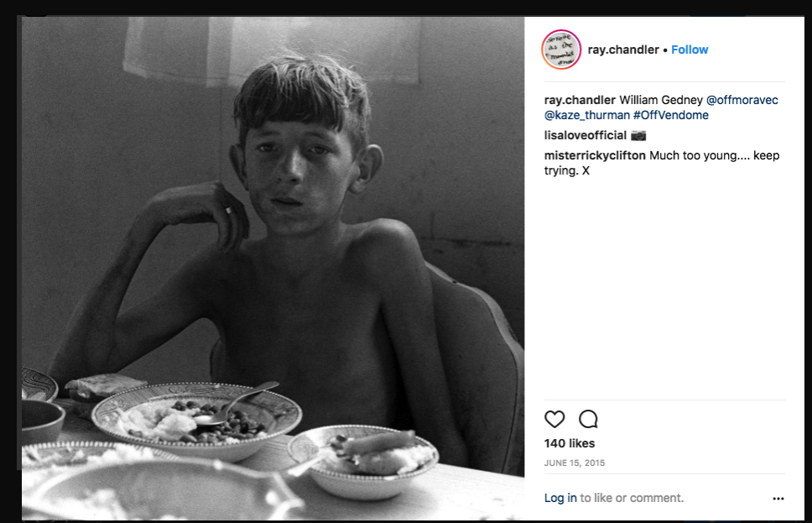Visit the @offmoravec mention
Viewport: 812px width, 523px height.
point(742,100)
